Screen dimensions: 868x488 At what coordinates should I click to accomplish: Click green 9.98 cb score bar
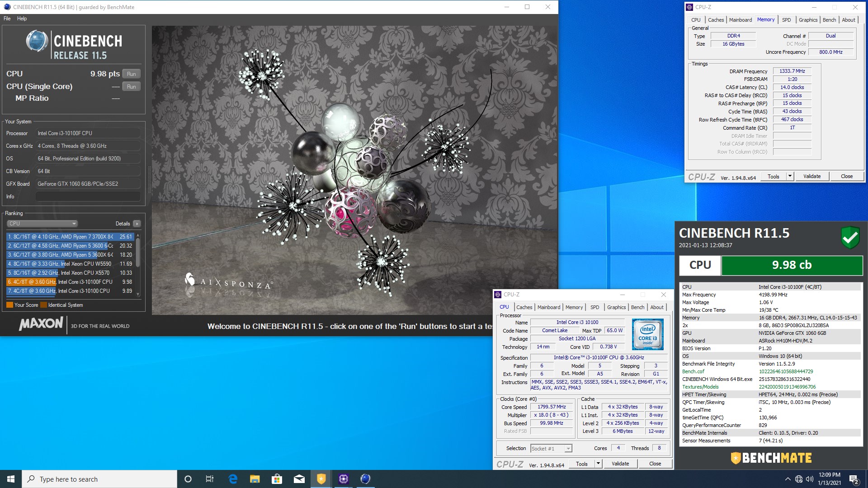tap(792, 265)
